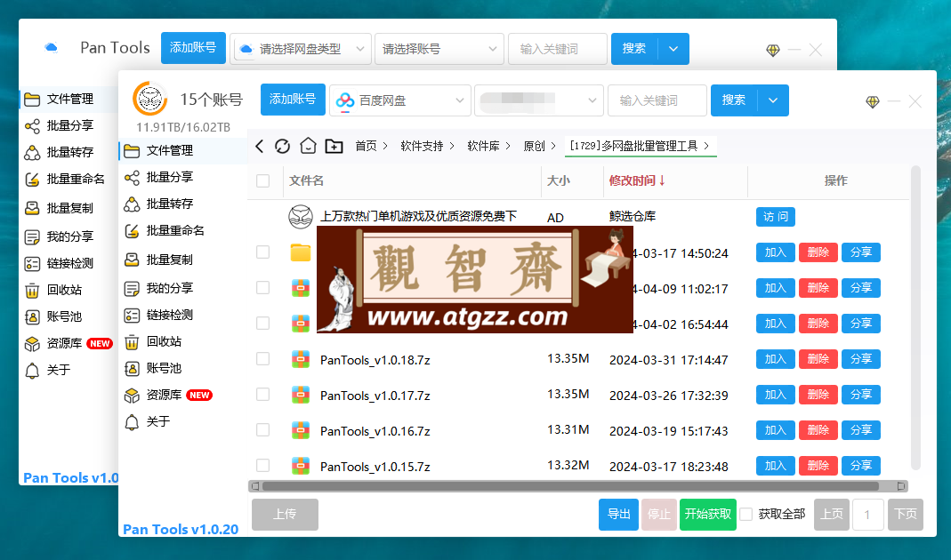Click the 7z archive icon for PanTools_v1.0.16.7z
The image size is (951, 560).
[x=301, y=430]
